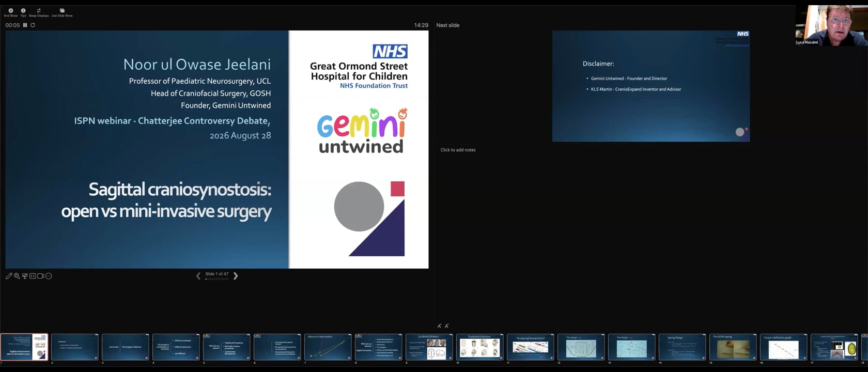Click the 'Next slide' label

(x=448, y=25)
